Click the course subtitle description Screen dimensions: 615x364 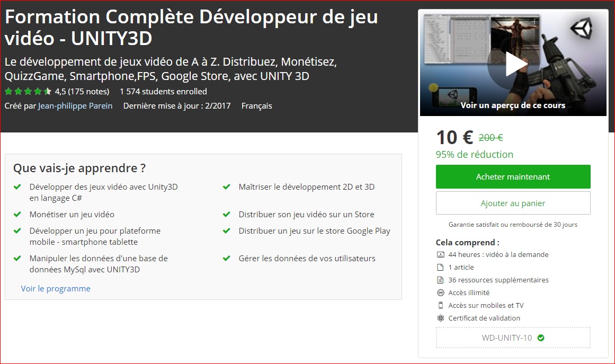pos(171,69)
